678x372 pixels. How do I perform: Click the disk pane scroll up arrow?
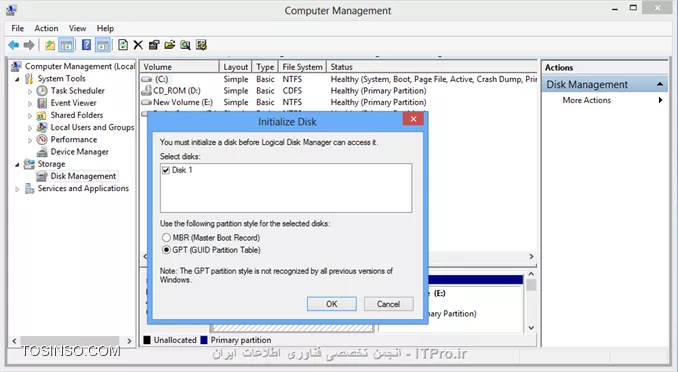click(531, 274)
